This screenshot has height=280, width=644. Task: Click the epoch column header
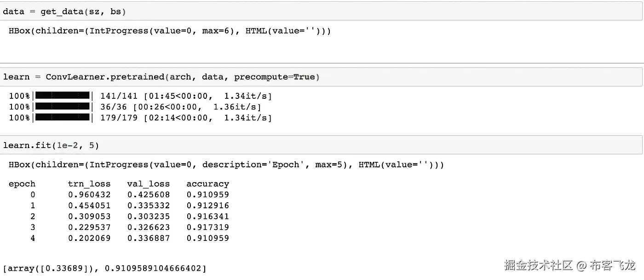tap(22, 184)
